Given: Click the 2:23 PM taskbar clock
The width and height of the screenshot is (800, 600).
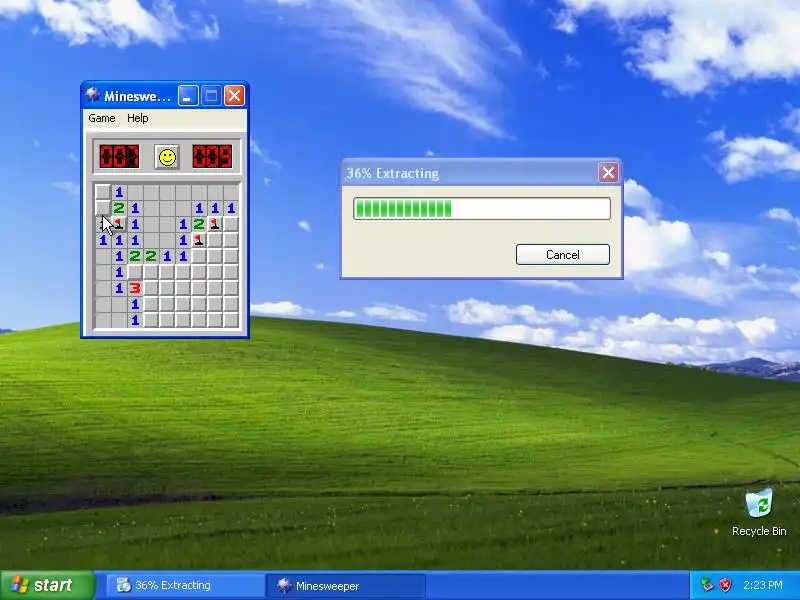Looking at the screenshot, I should pos(763,585).
